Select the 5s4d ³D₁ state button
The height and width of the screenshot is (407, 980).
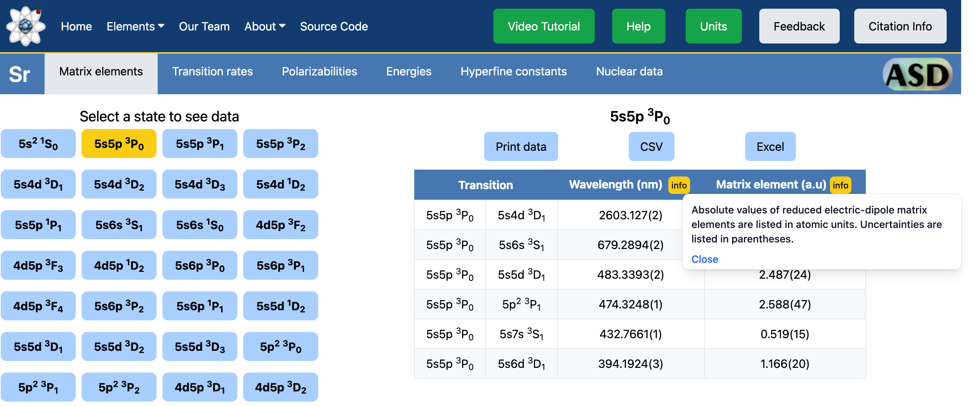point(38,184)
